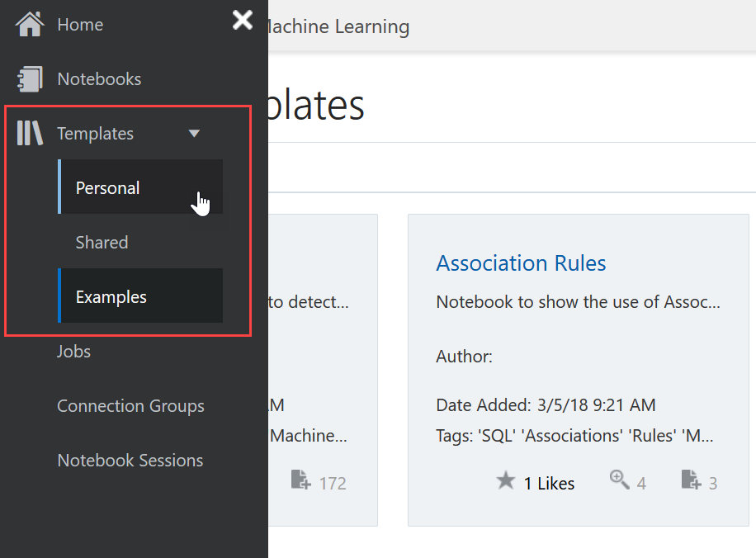Click the Home menu label
The width and height of the screenshot is (756, 558).
pos(80,25)
